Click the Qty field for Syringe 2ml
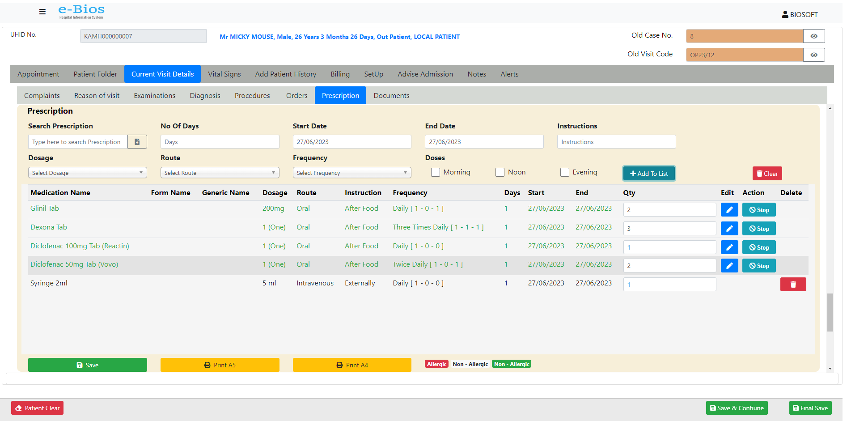 tap(670, 285)
